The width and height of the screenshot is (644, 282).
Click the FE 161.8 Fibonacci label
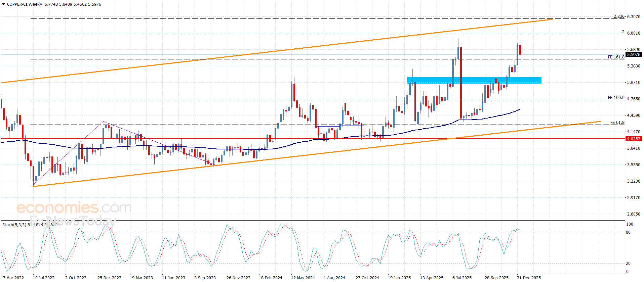pyautogui.click(x=616, y=57)
